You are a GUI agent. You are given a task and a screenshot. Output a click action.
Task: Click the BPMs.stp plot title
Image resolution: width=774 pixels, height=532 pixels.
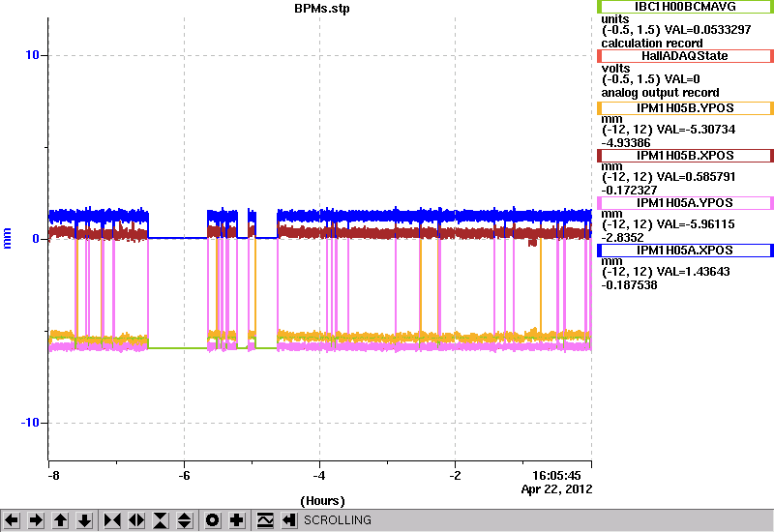[x=322, y=9]
